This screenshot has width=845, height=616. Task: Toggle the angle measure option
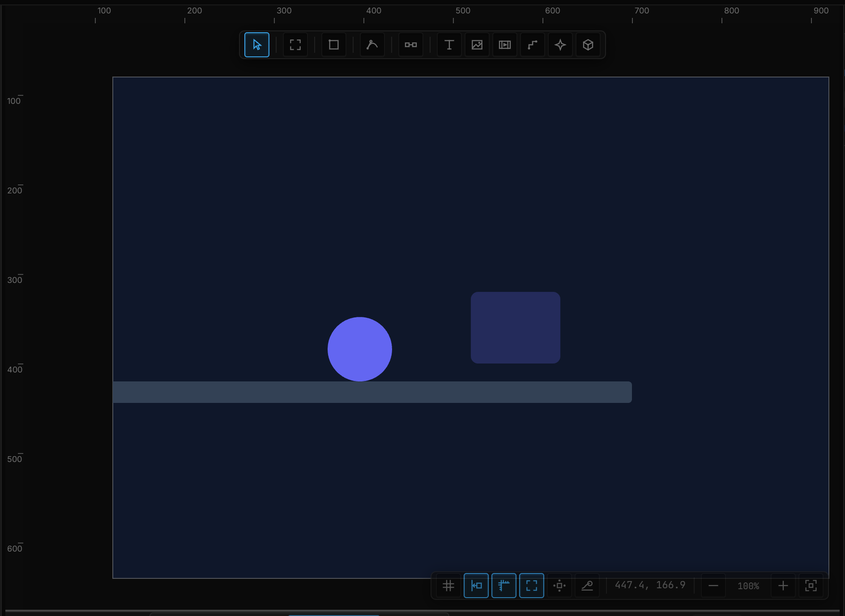(587, 586)
